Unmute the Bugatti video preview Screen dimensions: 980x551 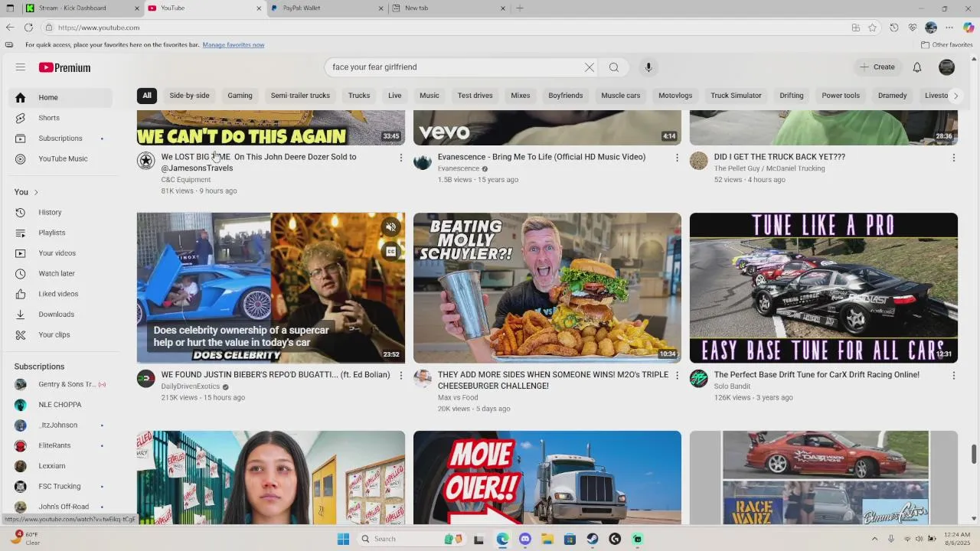pyautogui.click(x=391, y=227)
